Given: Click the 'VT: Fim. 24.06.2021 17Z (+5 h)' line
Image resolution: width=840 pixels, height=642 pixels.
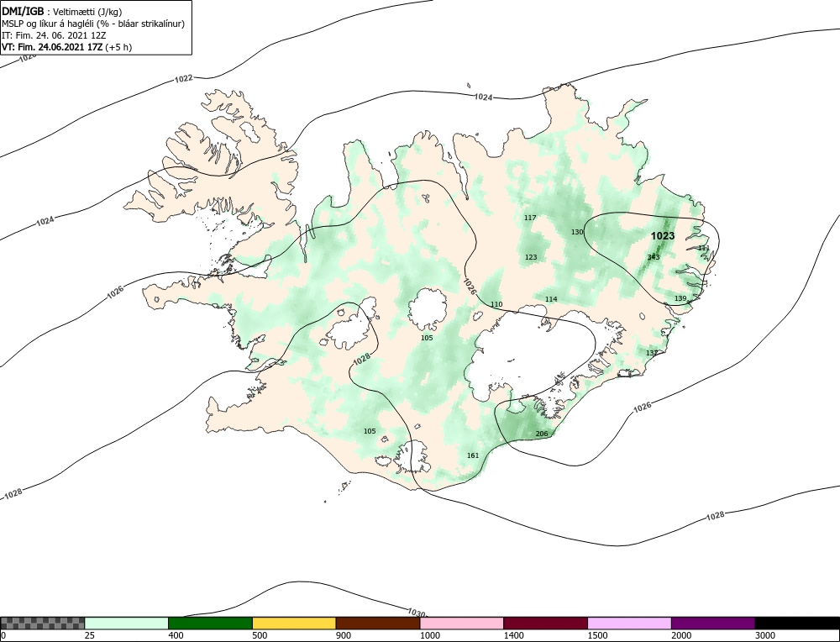Looking at the screenshot, I should pos(67,46).
